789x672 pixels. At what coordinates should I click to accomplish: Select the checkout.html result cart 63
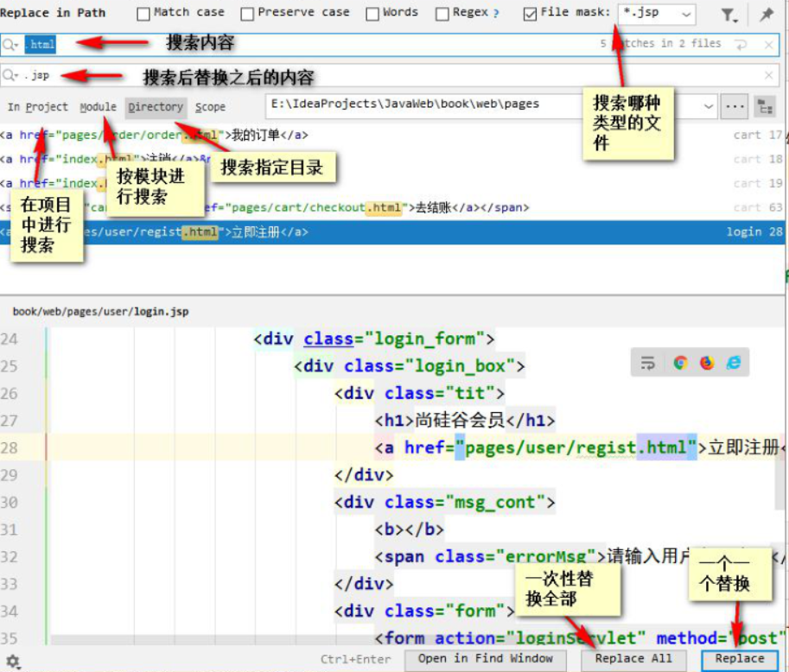(x=391, y=207)
